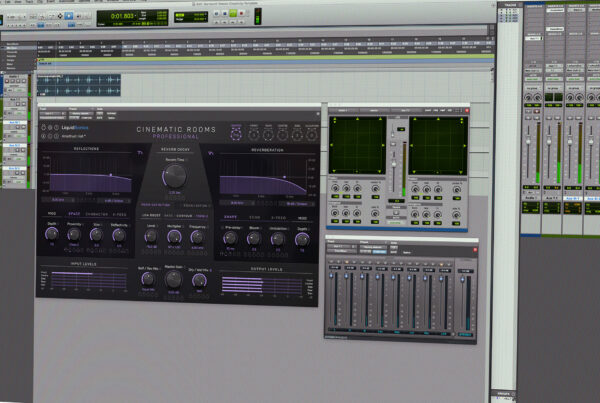Select the highlighted Master channel circle icon
This screenshot has width=600, height=403.
(x=236, y=134)
